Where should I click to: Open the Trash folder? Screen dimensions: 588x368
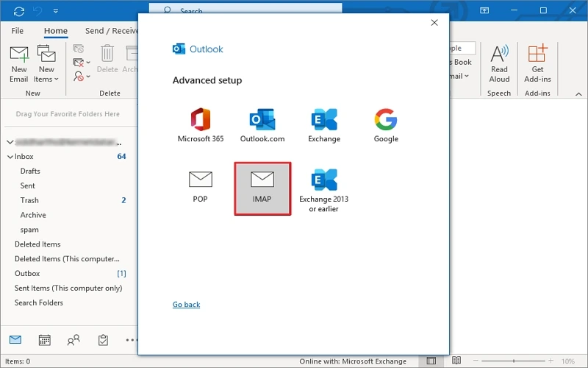click(x=29, y=200)
